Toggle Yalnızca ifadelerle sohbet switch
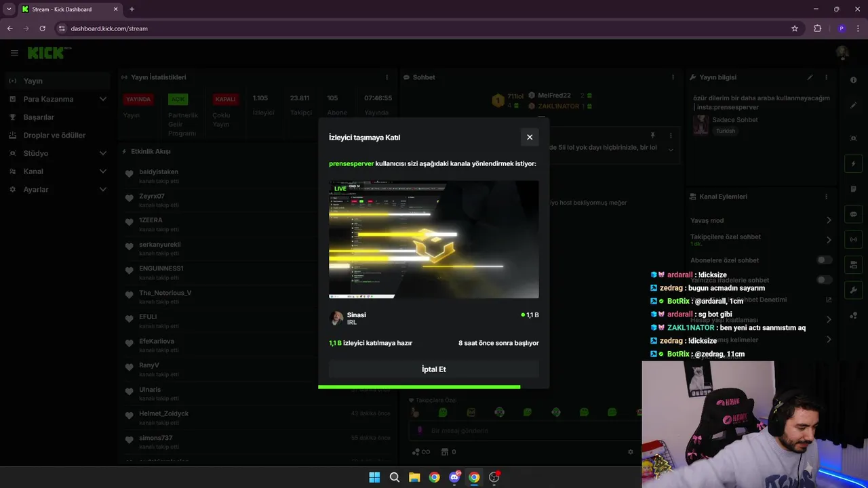Screen dimensions: 868x488 [x=824, y=280]
